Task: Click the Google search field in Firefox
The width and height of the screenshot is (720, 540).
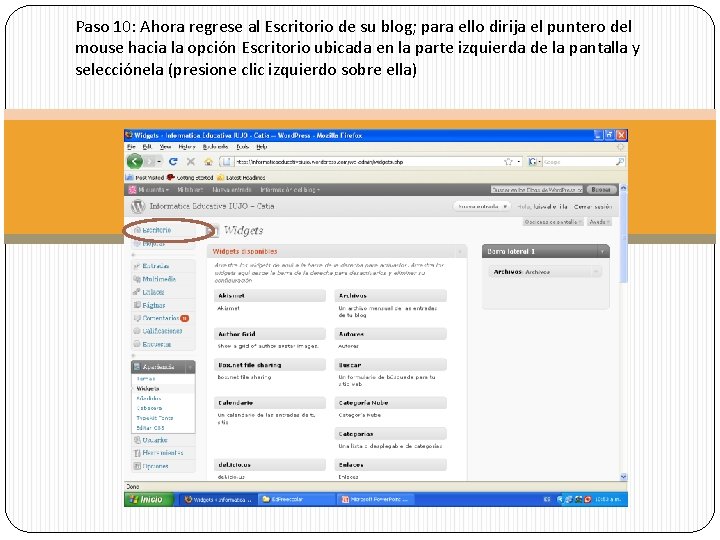Action: (x=579, y=162)
